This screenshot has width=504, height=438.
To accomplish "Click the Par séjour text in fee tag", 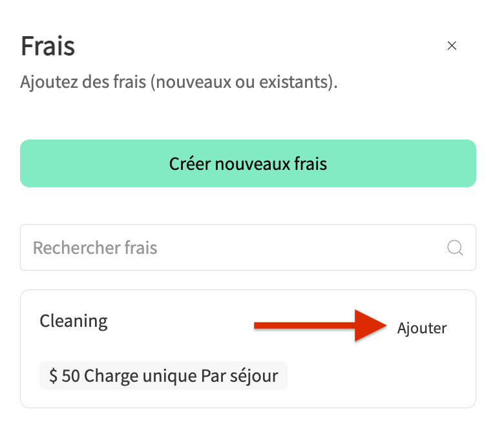I will pos(240,375).
